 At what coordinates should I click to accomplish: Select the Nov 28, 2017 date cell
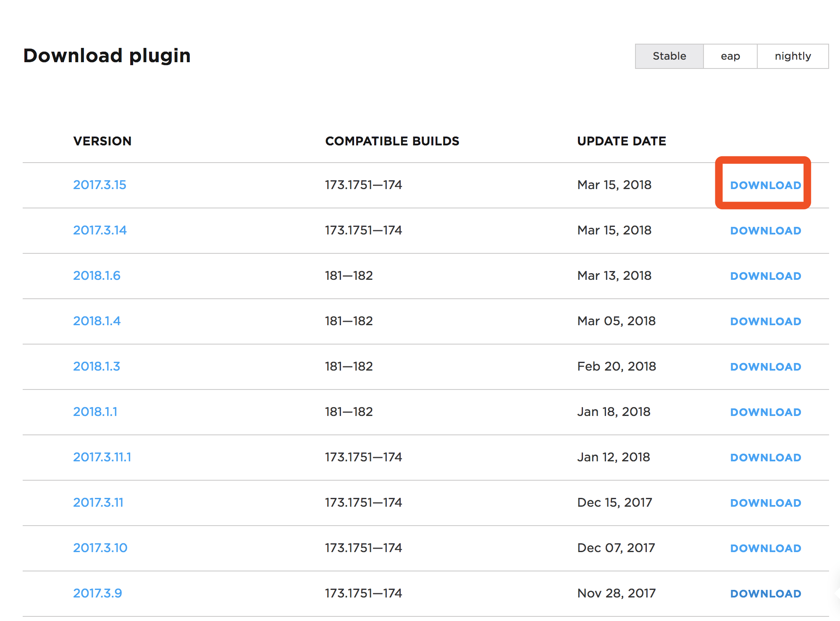[617, 593]
